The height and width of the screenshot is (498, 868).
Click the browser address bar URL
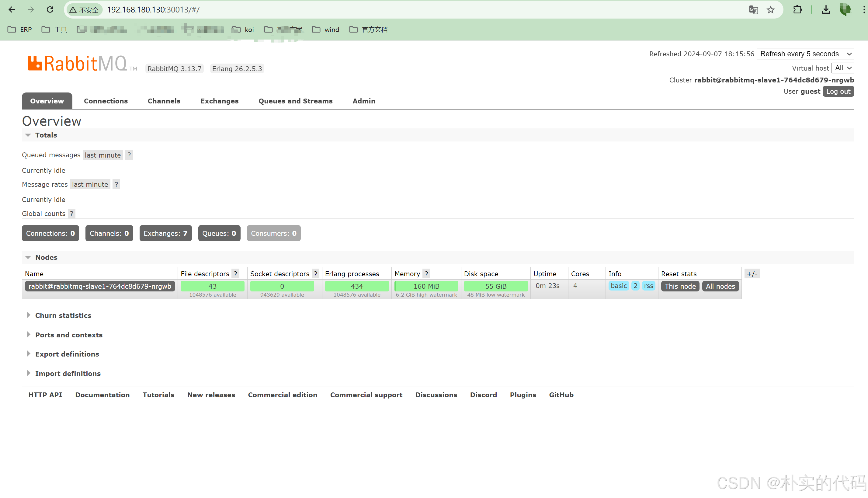click(x=153, y=9)
